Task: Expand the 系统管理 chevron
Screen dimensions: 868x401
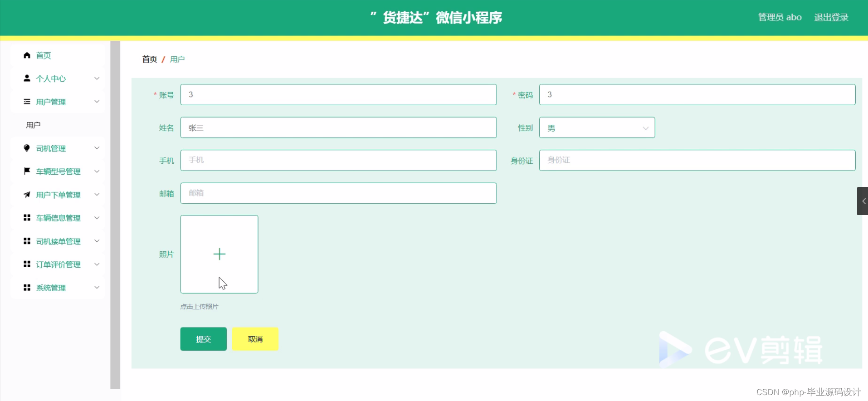Action: [97, 288]
